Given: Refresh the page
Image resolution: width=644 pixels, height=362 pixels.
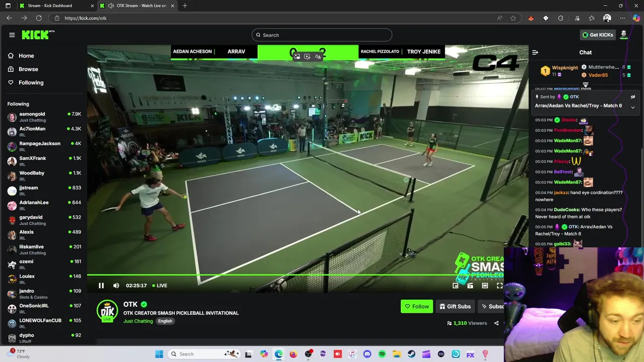Looking at the screenshot, I should point(39,18).
